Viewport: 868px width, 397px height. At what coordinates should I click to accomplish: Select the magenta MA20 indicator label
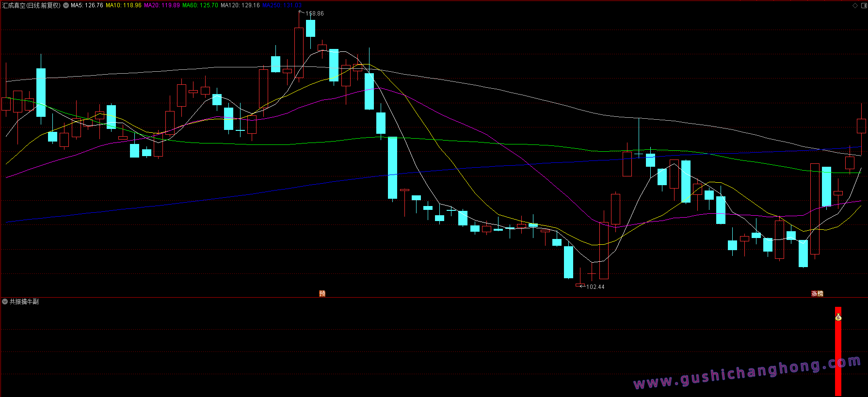click(x=162, y=5)
